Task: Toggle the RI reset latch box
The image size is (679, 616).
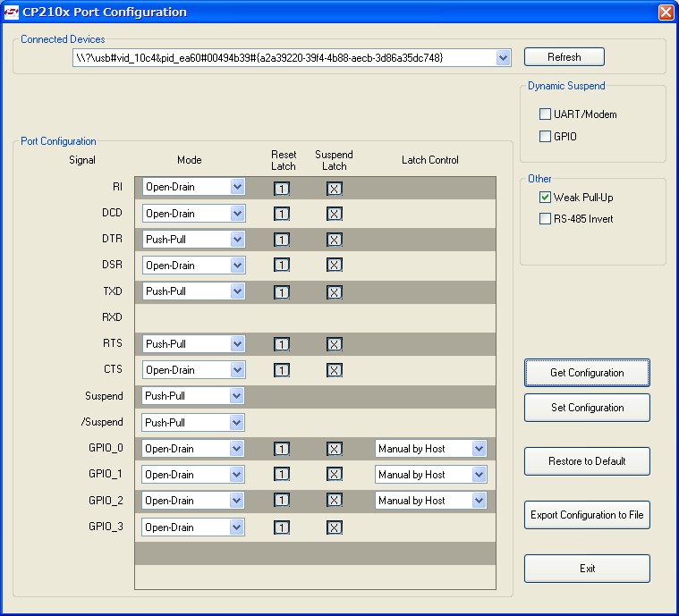Action: coord(282,189)
